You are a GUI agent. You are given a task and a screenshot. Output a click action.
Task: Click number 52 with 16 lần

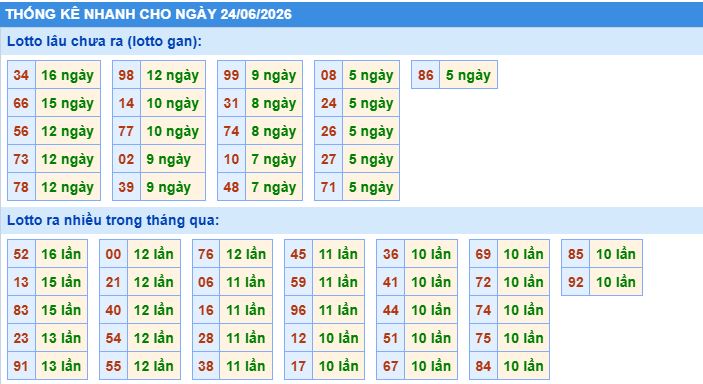(21, 254)
